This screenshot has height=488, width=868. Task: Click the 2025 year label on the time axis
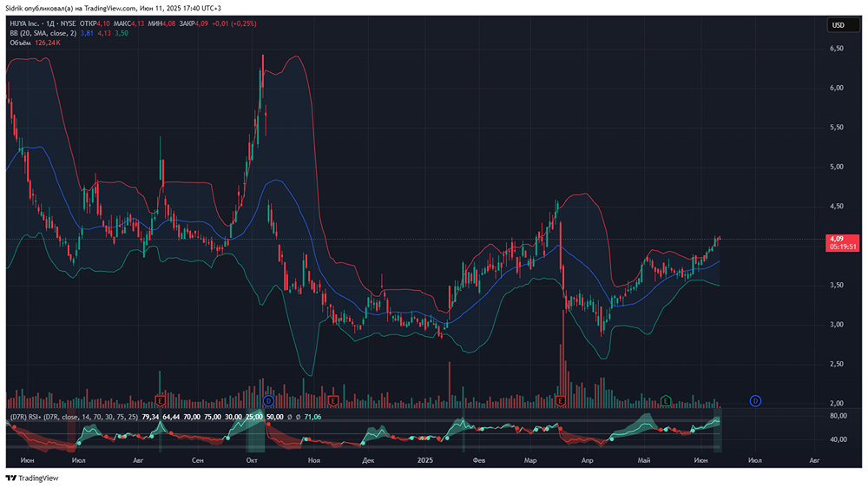click(x=425, y=460)
